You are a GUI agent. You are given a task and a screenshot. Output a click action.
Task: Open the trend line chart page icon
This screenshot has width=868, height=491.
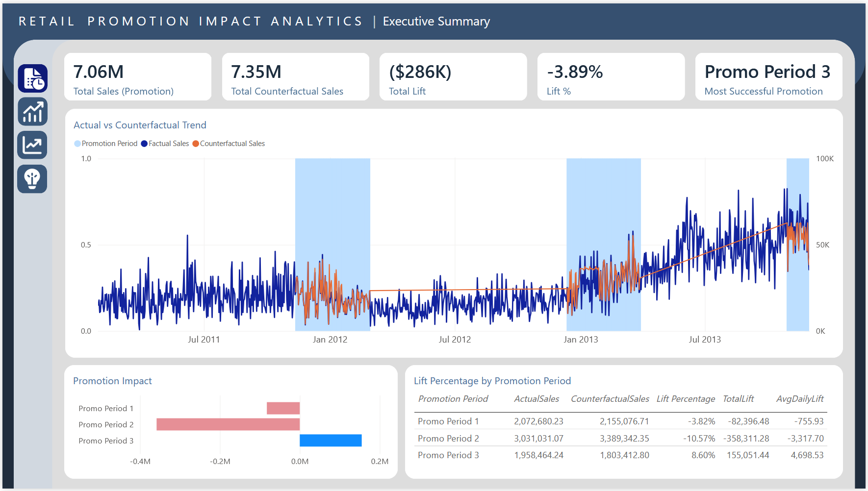click(32, 145)
